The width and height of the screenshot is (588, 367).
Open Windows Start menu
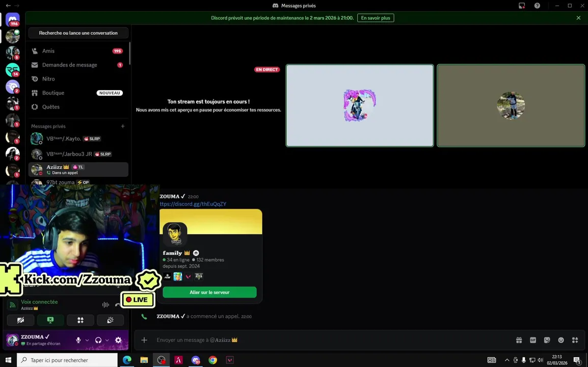pyautogui.click(x=8, y=360)
